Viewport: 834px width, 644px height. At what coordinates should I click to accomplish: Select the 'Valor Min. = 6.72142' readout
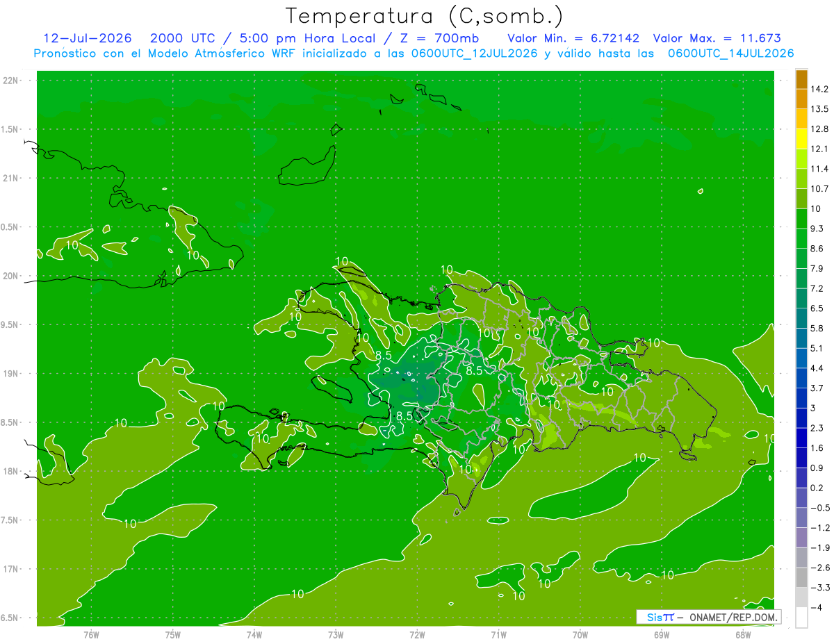pos(573,38)
